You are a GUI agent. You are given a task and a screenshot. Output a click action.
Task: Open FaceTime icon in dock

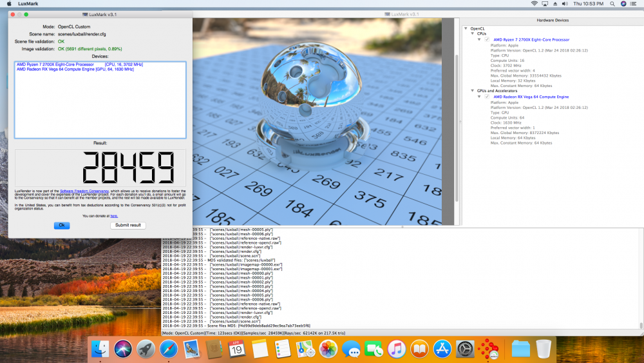pos(374,349)
